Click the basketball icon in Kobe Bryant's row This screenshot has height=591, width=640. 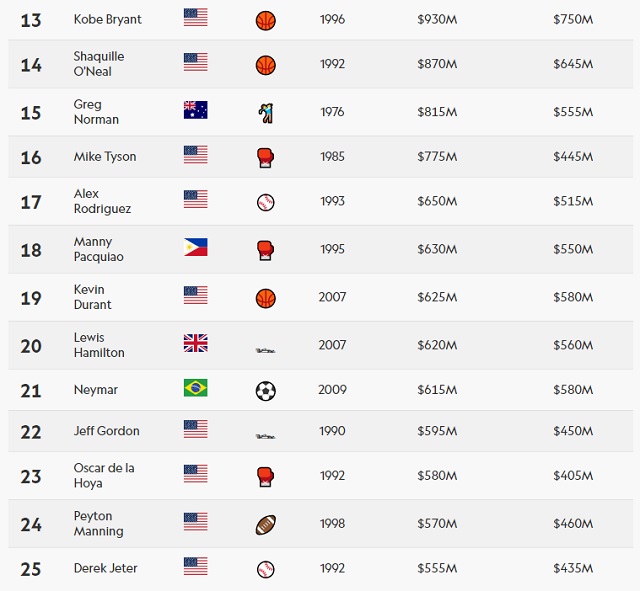pos(265,20)
